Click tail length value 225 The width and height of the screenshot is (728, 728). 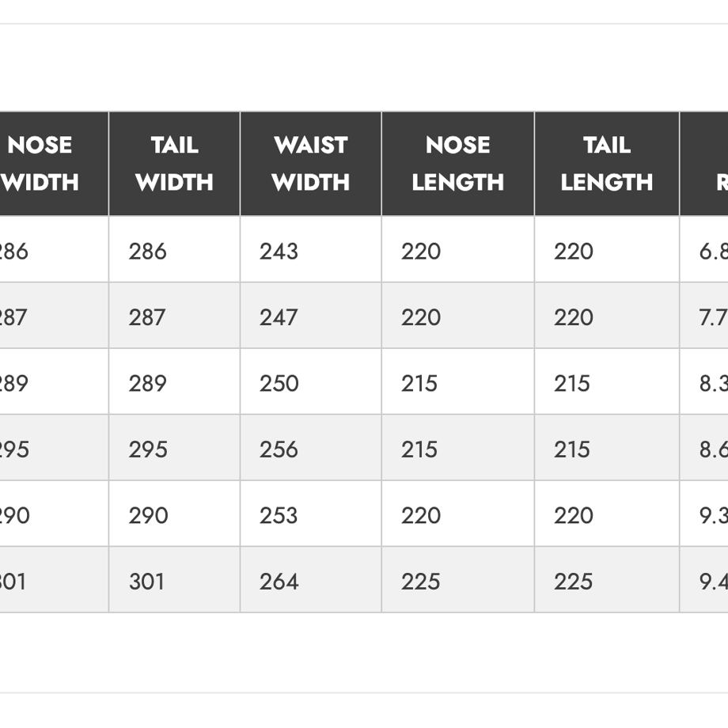[x=574, y=582]
